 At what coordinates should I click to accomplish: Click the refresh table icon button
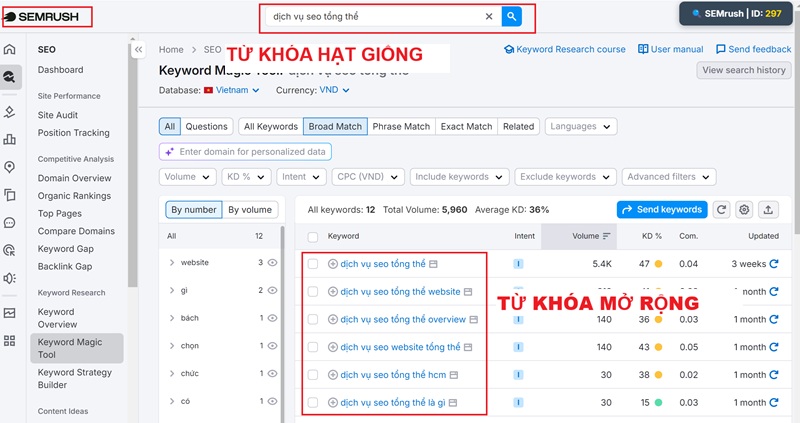pyautogui.click(x=721, y=209)
